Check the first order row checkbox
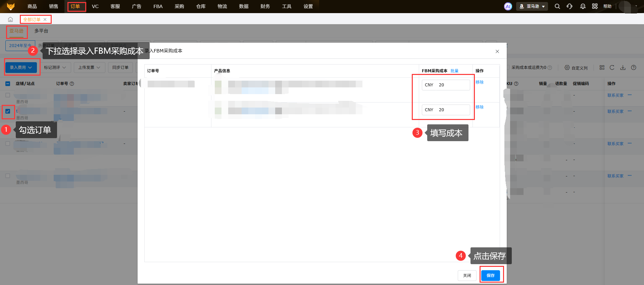Viewport: 644px width, 285px height. point(8,95)
